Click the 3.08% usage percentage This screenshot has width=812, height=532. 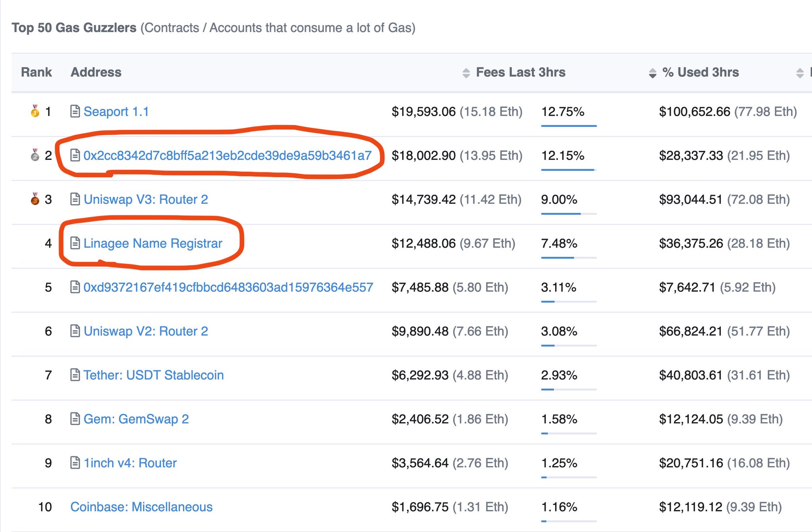point(559,331)
